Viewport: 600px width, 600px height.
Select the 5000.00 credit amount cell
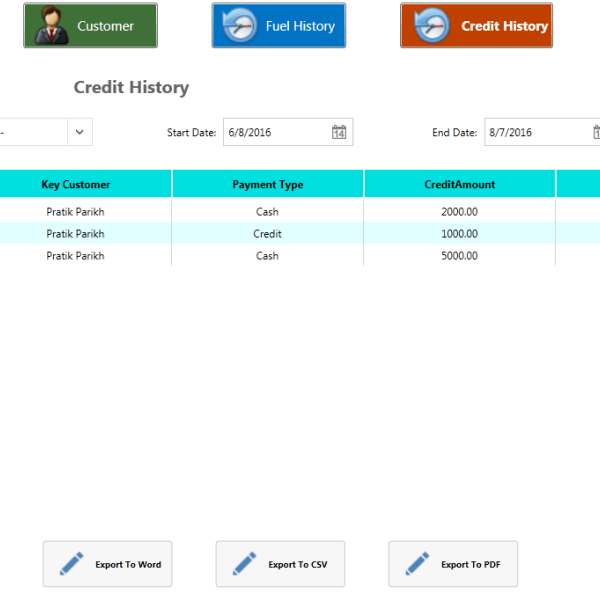[459, 256]
